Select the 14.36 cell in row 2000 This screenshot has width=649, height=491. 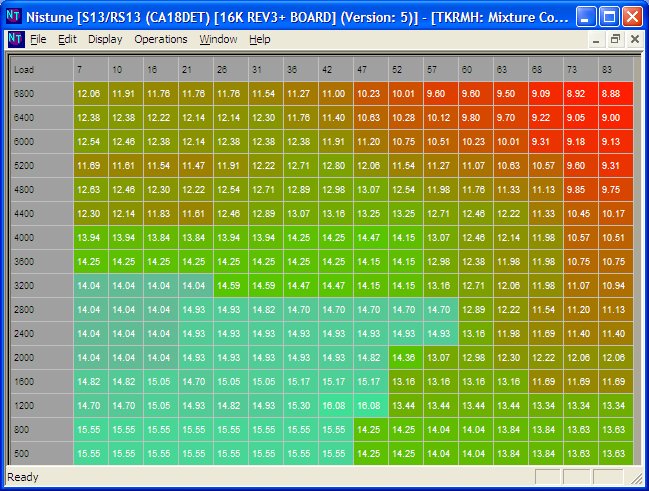coord(404,357)
